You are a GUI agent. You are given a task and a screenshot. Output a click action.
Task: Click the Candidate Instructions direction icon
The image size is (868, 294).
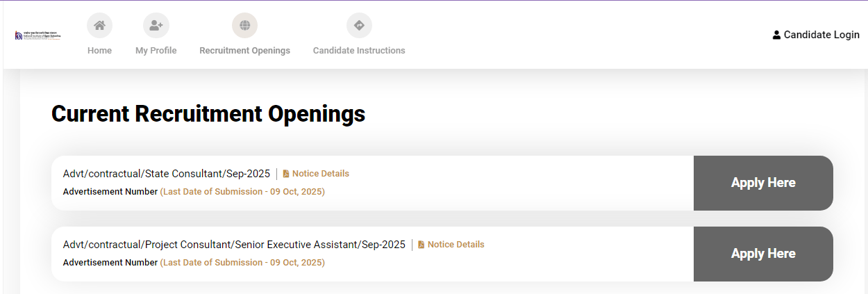point(359,26)
